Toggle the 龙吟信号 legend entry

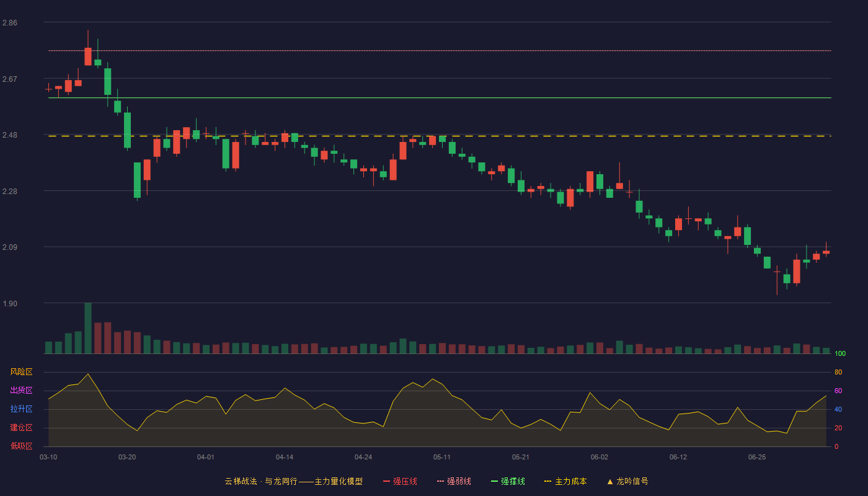[627, 481]
